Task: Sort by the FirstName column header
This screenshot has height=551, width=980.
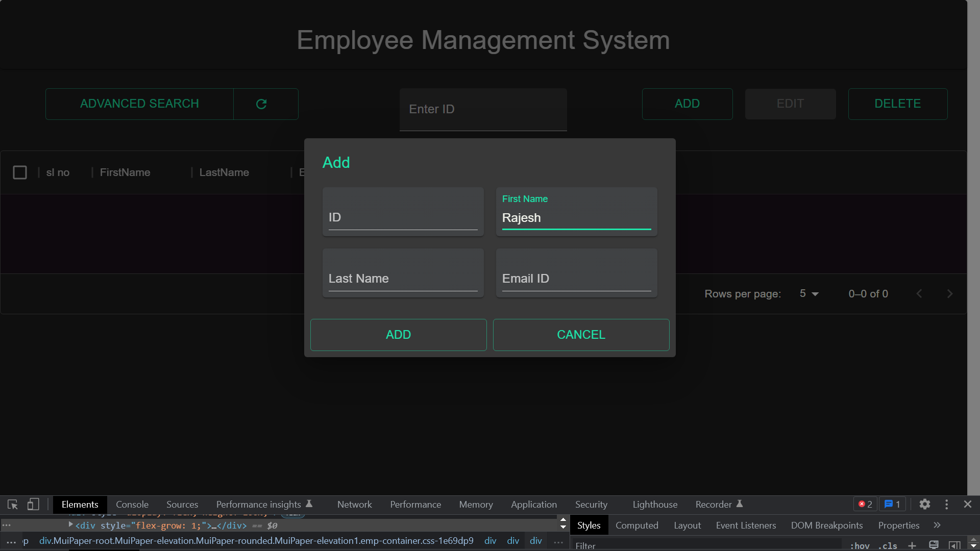Action: point(125,172)
